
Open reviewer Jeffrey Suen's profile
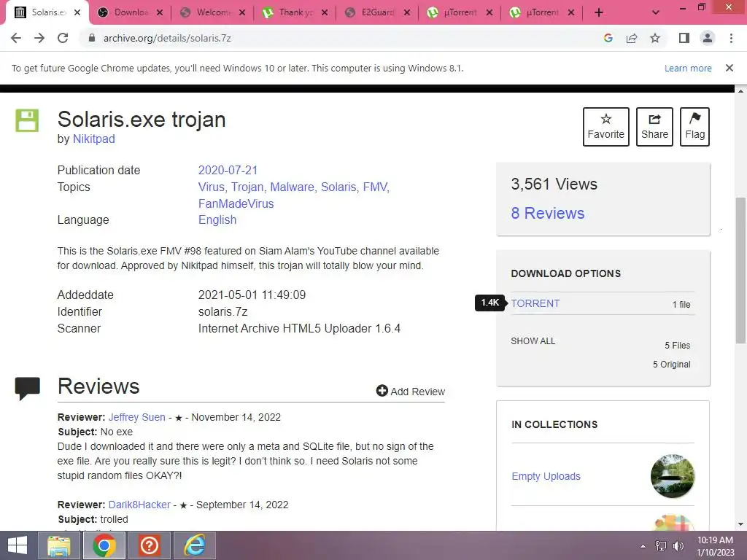point(136,417)
